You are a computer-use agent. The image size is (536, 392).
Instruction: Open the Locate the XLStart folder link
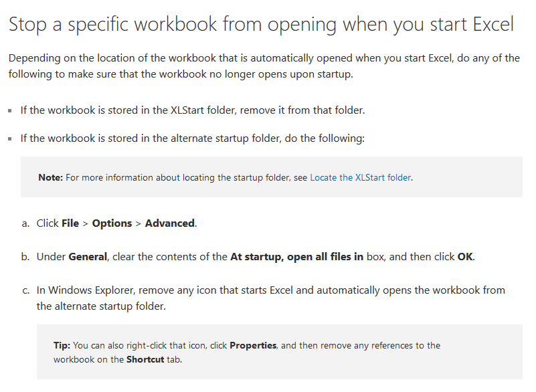(361, 178)
